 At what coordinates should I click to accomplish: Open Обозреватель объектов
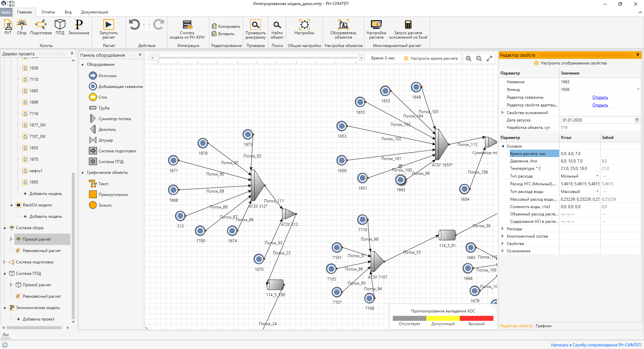343,29
